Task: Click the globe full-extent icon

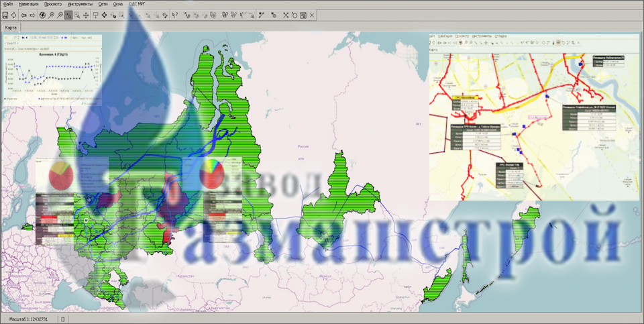Action: coord(42,15)
